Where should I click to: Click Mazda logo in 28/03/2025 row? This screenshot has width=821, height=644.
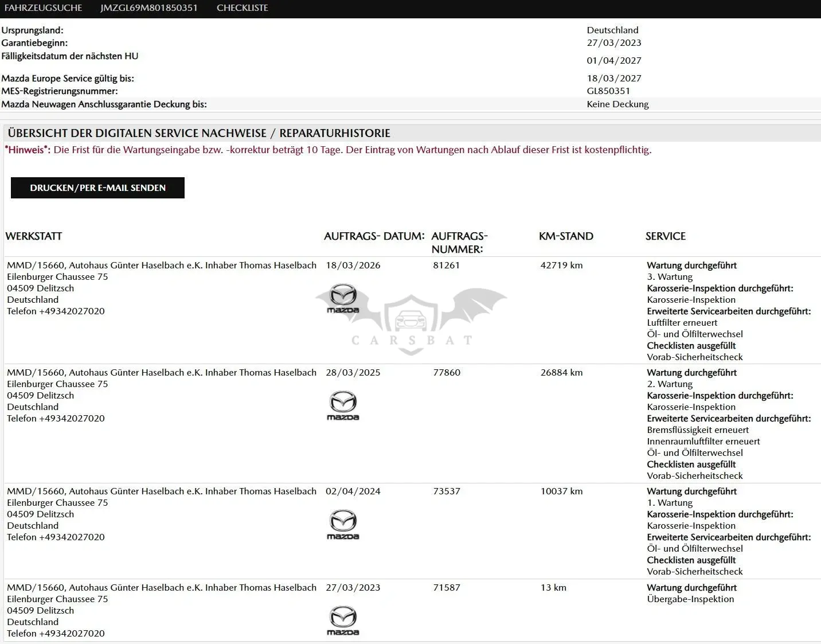(343, 405)
